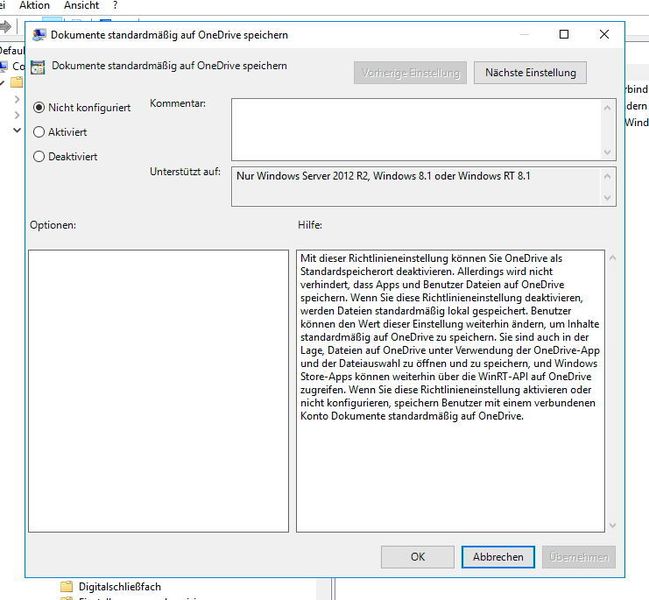The height and width of the screenshot is (600, 649).
Task: Click the Hilfe scrollbar up arrow
Action: coord(613,258)
